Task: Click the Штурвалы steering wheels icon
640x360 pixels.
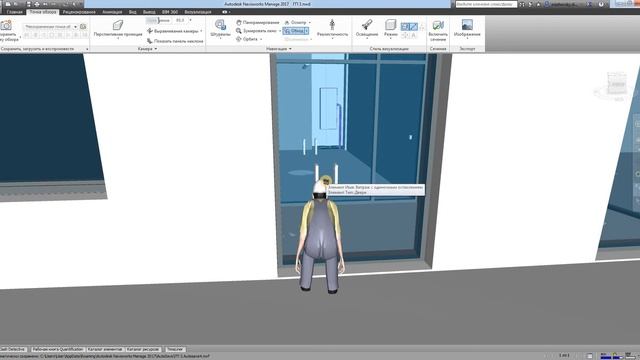Action: point(220,25)
